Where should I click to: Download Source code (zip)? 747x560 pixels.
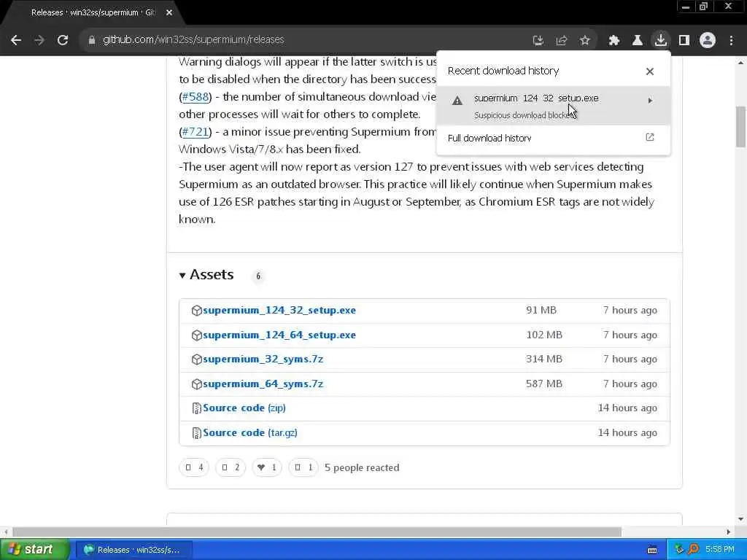244,408
